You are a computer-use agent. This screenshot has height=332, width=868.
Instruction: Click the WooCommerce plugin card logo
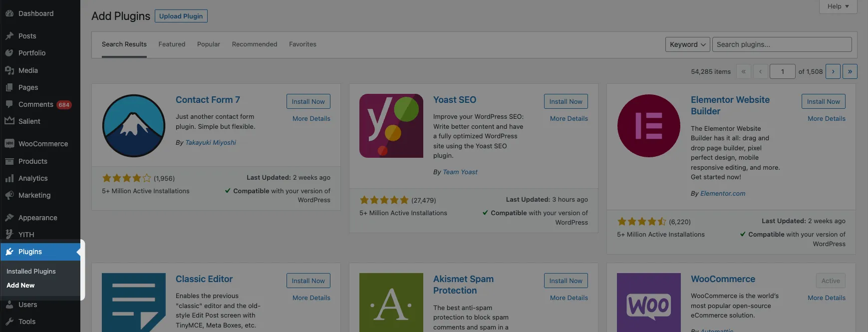[649, 303]
